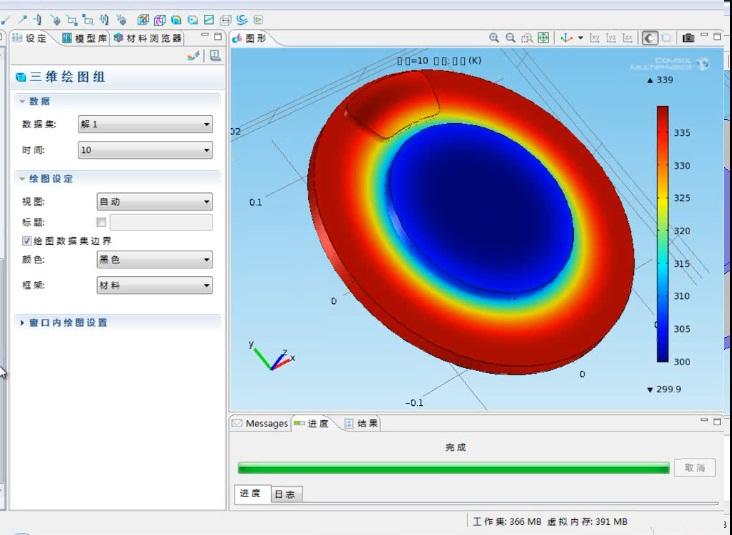Click the 三维绘图组 heading
This screenshot has height=535, width=732.
click(68, 77)
